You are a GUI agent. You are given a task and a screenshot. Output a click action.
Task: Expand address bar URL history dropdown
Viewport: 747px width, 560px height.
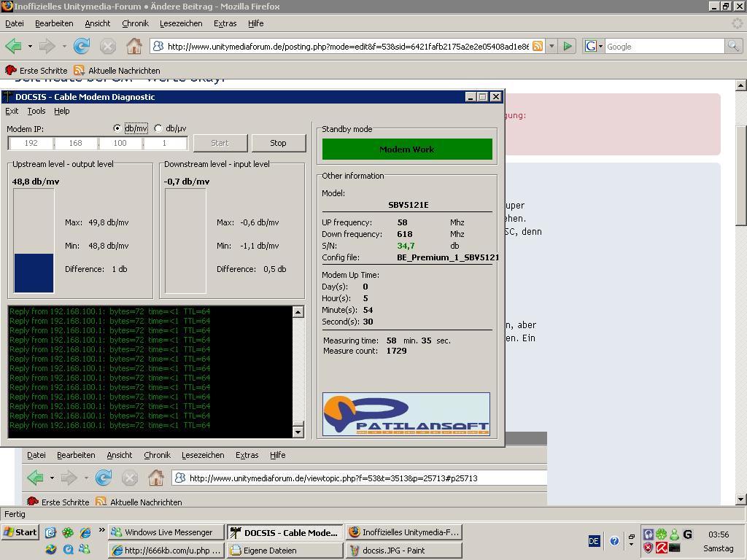tap(551, 46)
